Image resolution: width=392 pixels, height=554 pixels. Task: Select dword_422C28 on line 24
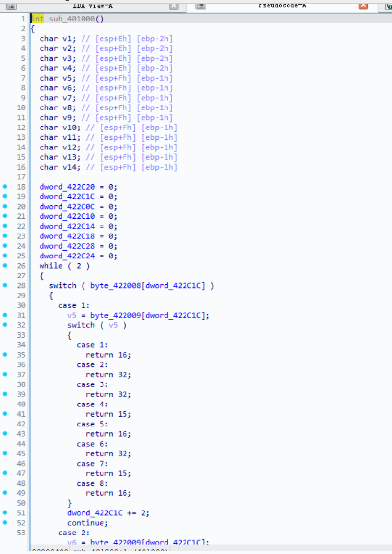[x=67, y=246]
